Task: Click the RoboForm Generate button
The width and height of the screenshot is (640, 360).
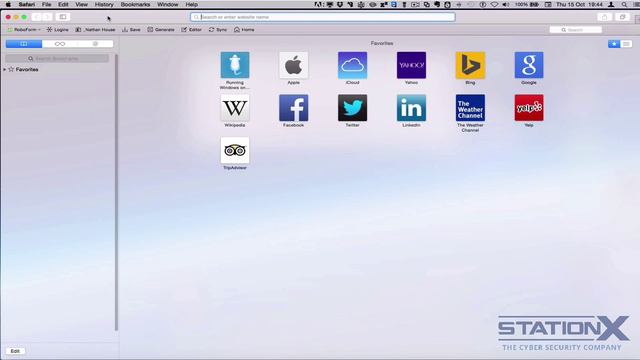Action: [161, 30]
